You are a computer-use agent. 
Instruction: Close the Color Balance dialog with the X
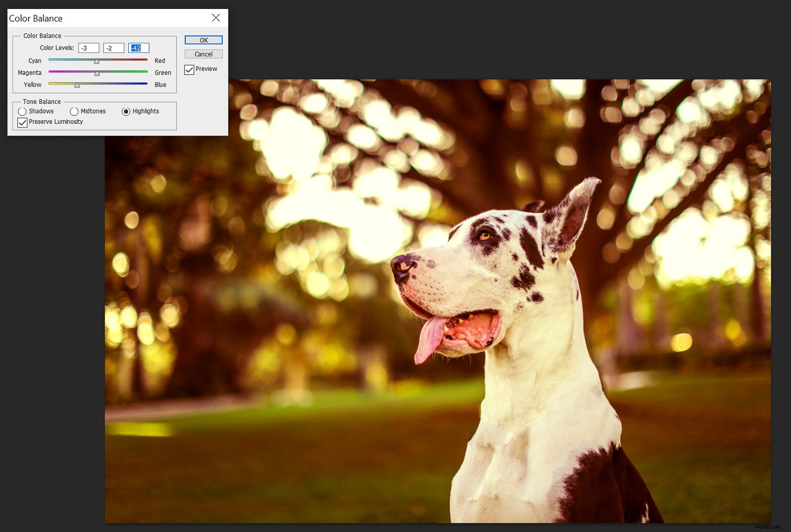click(x=216, y=17)
